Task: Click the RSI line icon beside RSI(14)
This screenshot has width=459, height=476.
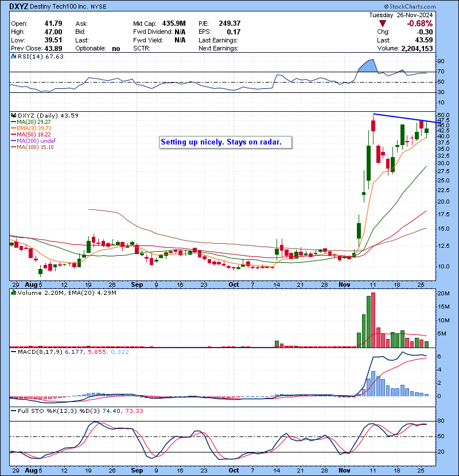Action: click(13, 56)
